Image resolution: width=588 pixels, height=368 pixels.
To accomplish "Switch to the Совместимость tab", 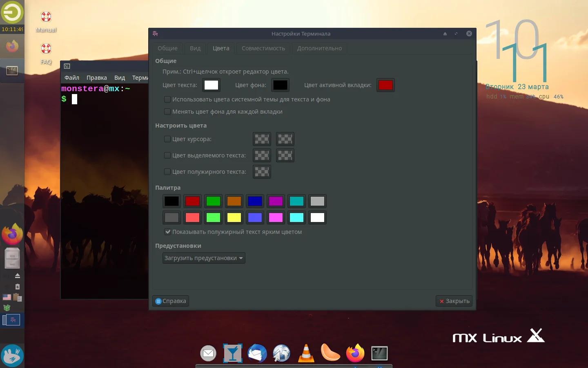I will tap(263, 48).
